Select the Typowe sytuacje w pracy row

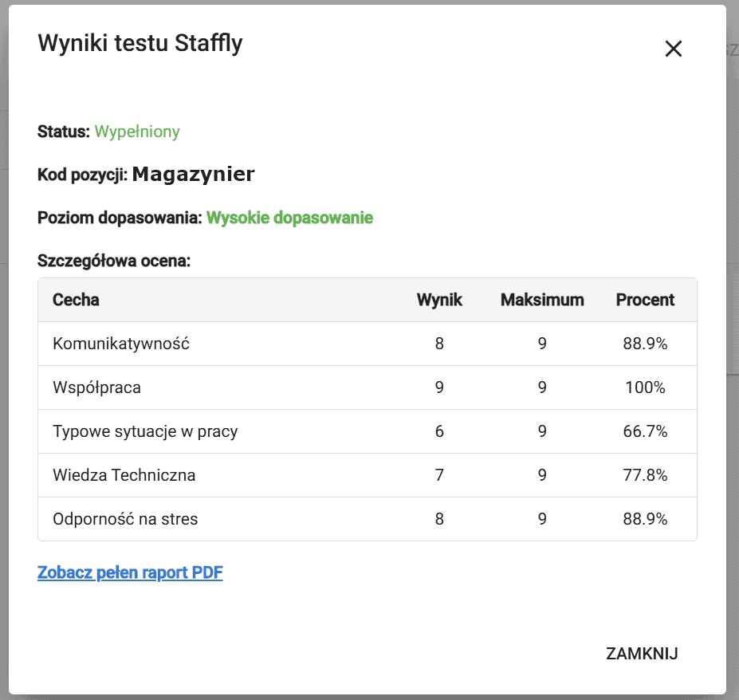(x=145, y=431)
